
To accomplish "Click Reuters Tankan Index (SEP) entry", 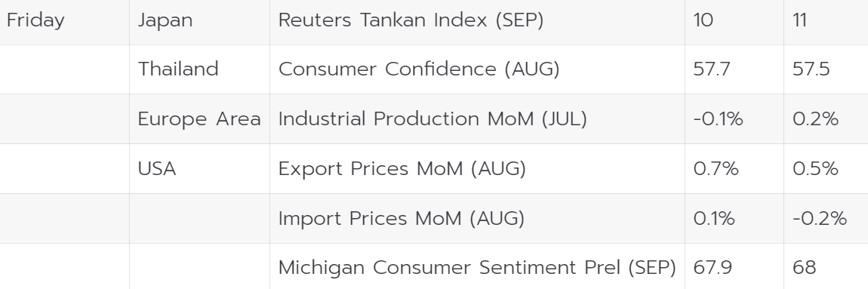I will click(411, 20).
